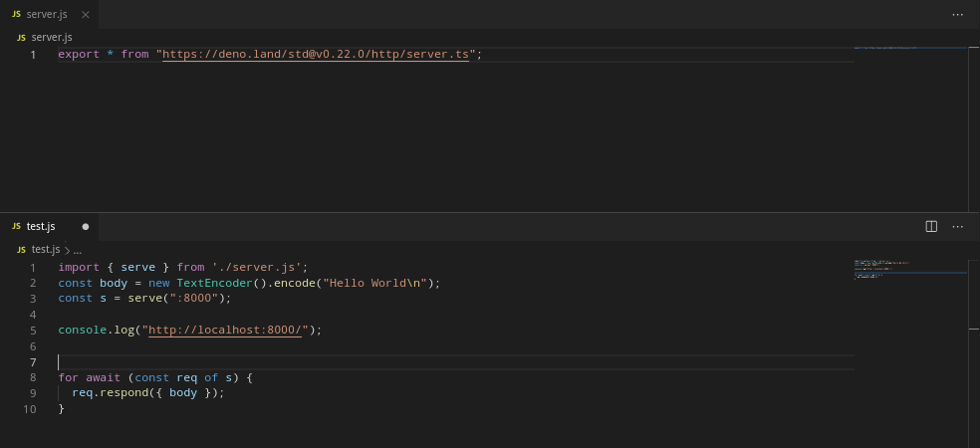Click req.respond on line 9
The image size is (980, 448).
[x=110, y=393]
